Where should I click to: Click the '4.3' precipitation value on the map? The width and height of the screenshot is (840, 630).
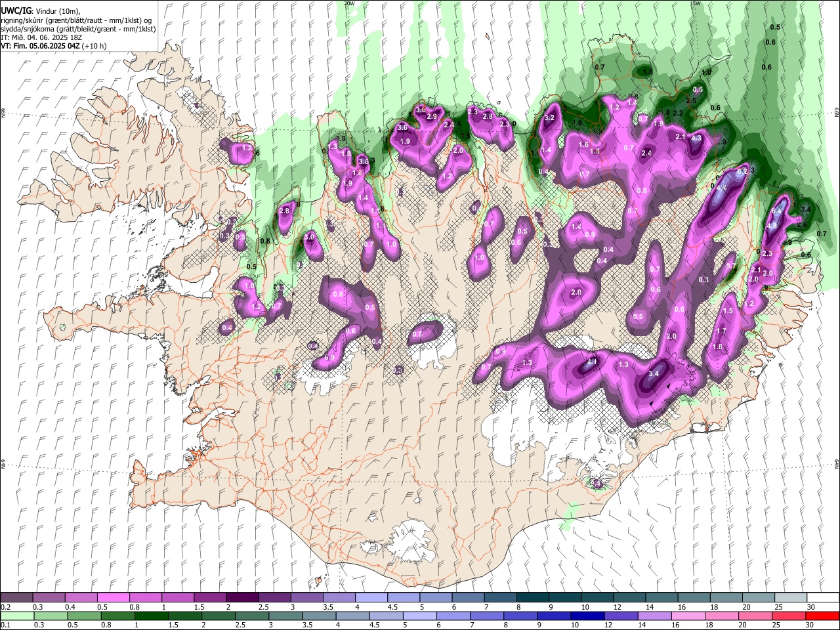pos(696,138)
